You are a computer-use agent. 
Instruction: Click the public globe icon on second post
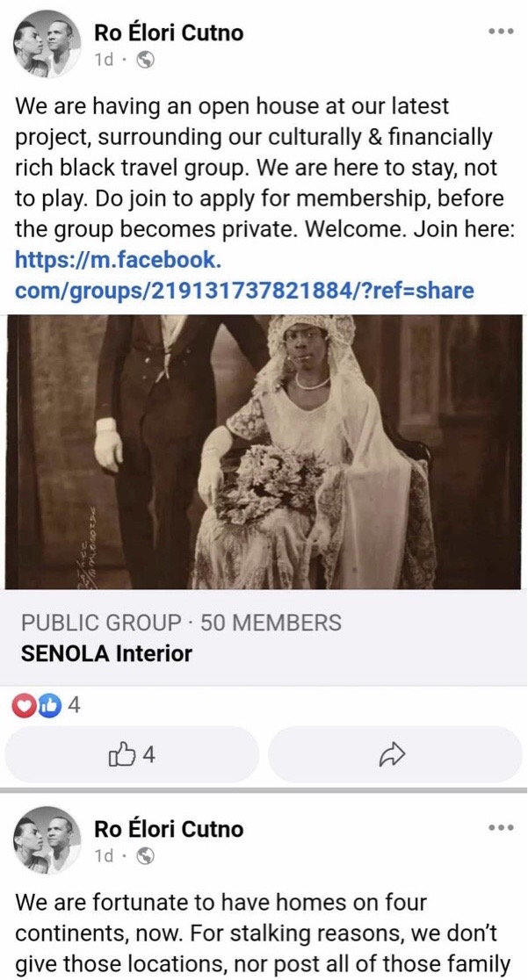pyautogui.click(x=145, y=854)
